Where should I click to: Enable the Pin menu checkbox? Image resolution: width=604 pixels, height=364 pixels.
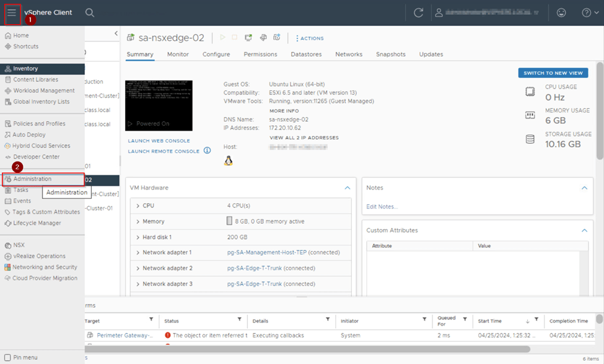pyautogui.click(x=7, y=357)
